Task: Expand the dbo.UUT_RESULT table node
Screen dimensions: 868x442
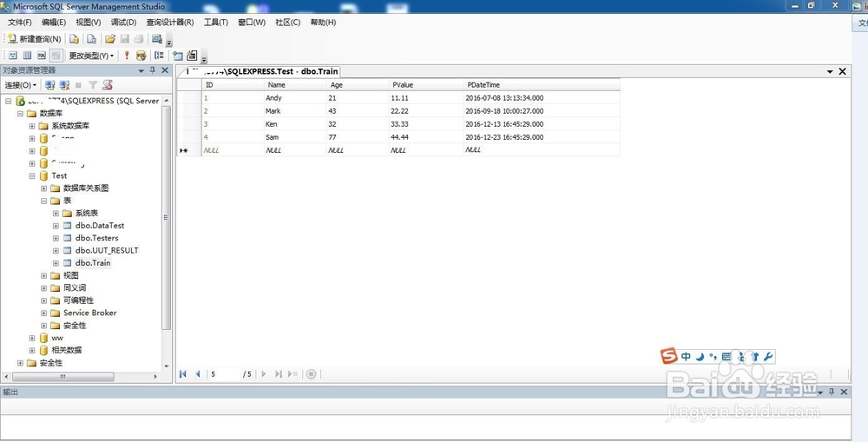Action: click(x=56, y=250)
